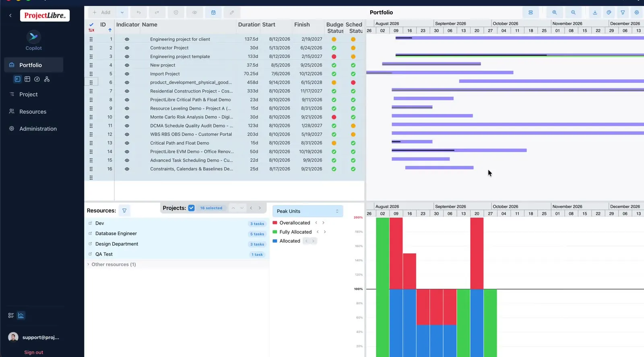
Task: Open the color palette icon
Action: coord(609,12)
